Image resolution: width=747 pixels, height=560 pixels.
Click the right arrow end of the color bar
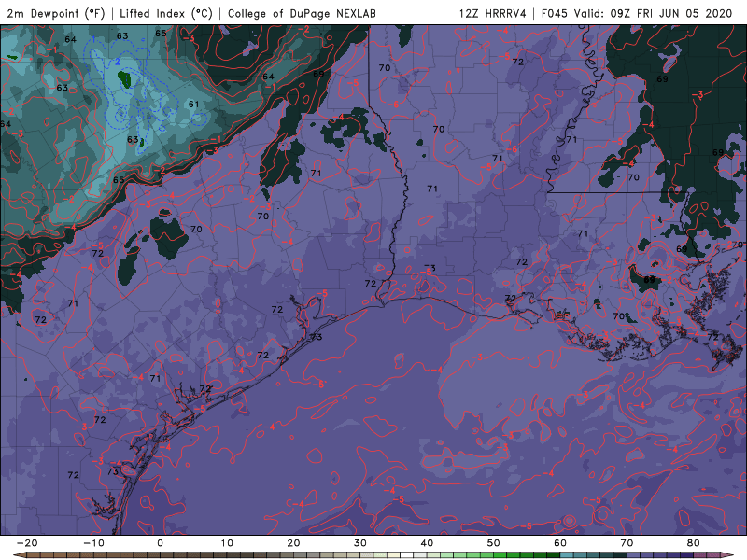coord(728,555)
